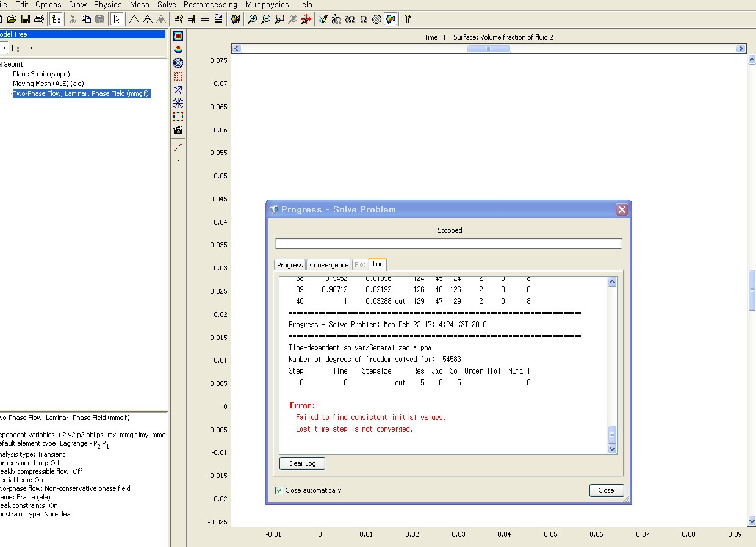Select Plane Strain (smpn) in model tree
Screen dimensions: 756x547
pos(42,74)
